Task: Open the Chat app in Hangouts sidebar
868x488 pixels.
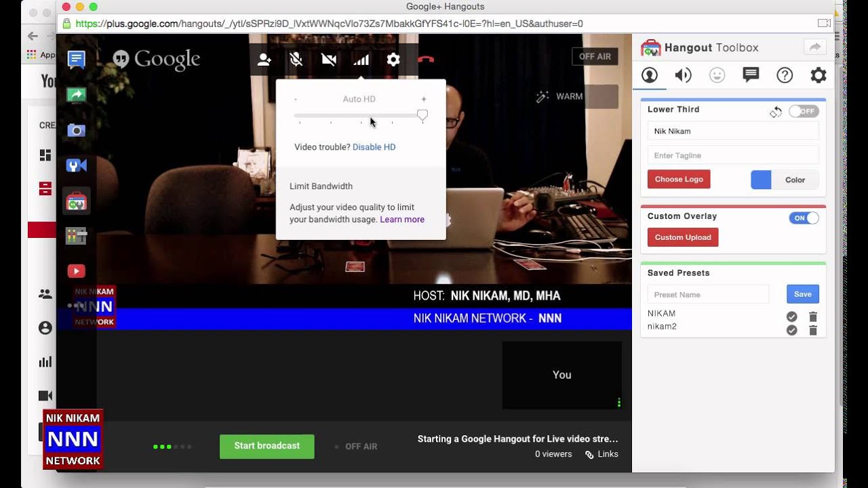Action: tap(77, 60)
